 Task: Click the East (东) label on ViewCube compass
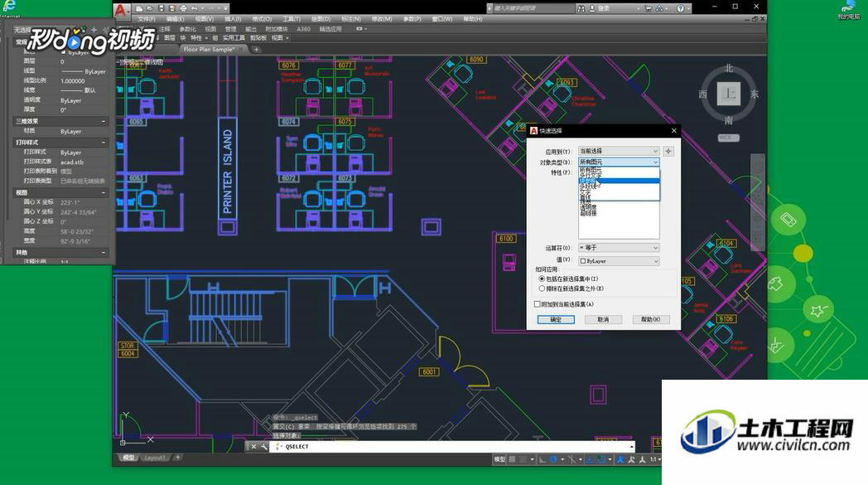tap(754, 95)
